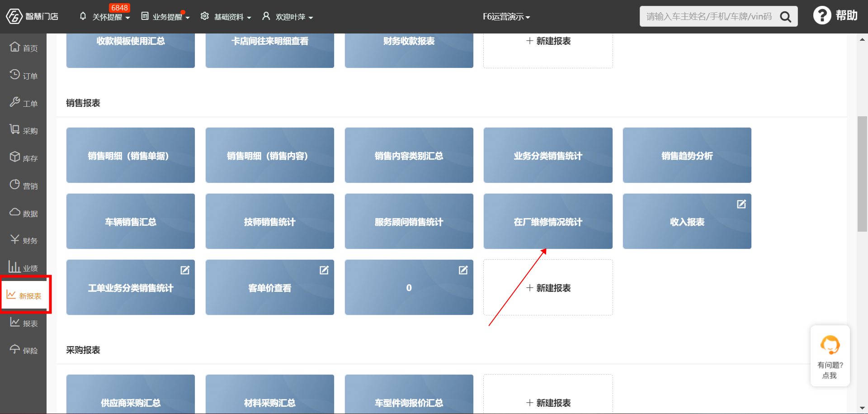Open the 客单价查看 report card
This screenshot has width=868, height=414.
tap(270, 287)
